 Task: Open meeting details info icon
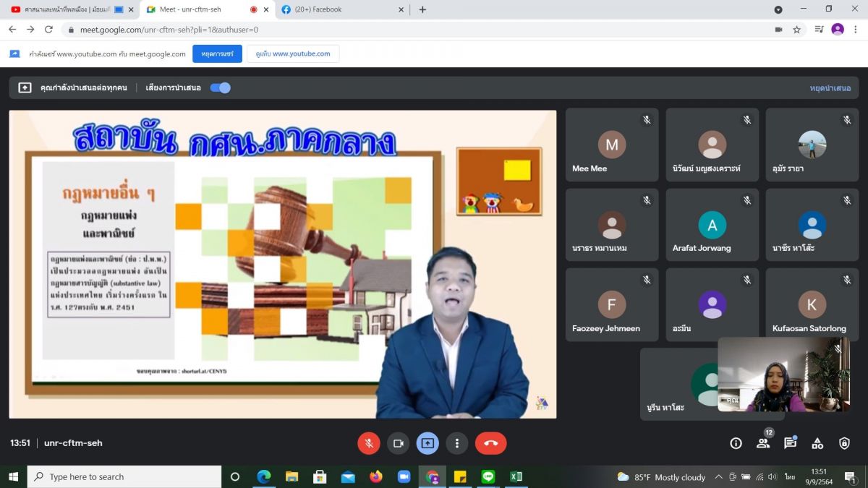coord(736,443)
